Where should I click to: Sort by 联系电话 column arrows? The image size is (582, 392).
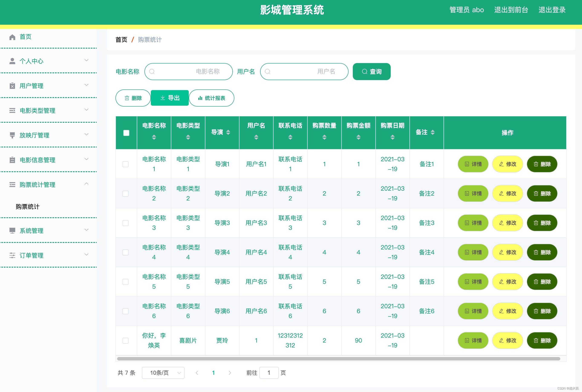[x=290, y=137]
